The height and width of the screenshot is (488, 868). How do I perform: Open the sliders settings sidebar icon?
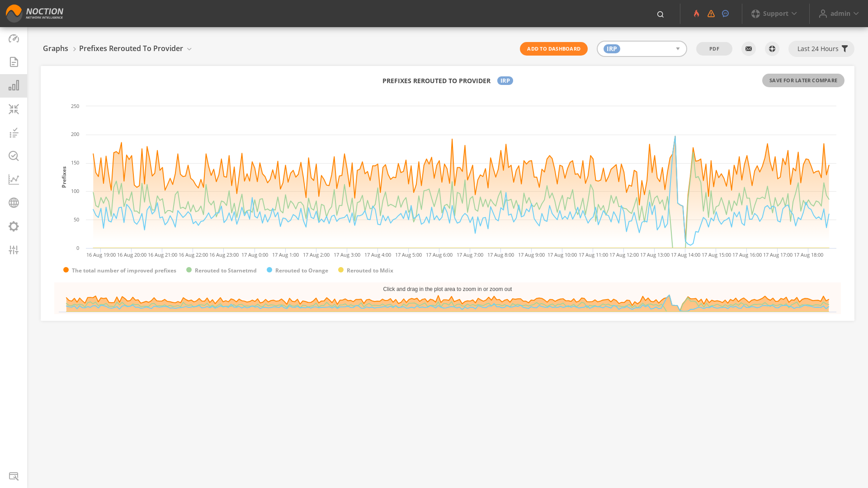[x=14, y=250]
